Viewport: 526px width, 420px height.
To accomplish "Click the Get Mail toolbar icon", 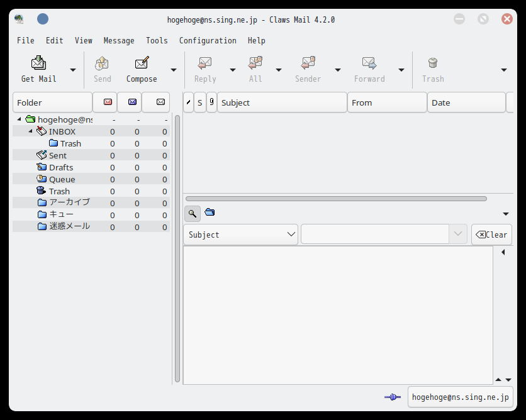I will [x=38, y=63].
